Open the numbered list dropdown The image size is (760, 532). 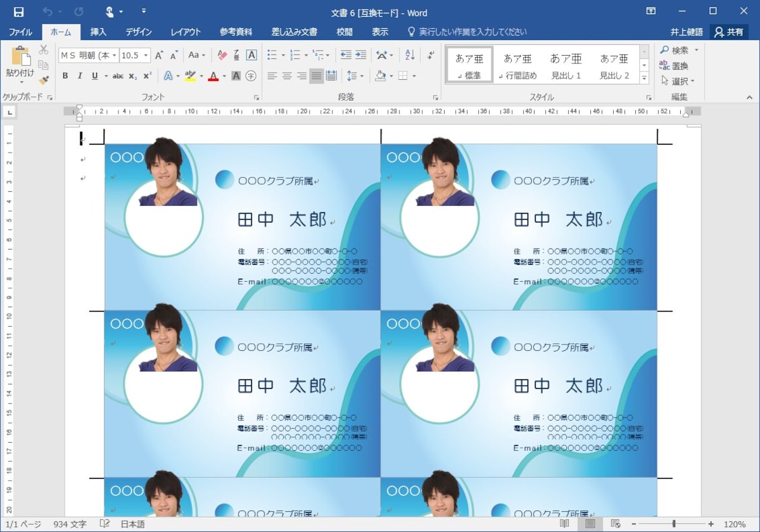click(x=305, y=56)
